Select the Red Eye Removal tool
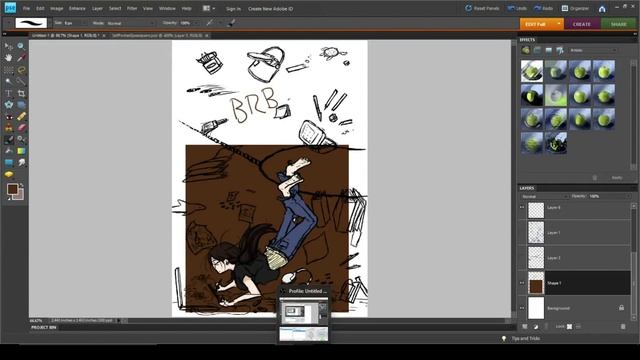Image resolution: width=640 pixels, height=360 pixels. point(8,117)
